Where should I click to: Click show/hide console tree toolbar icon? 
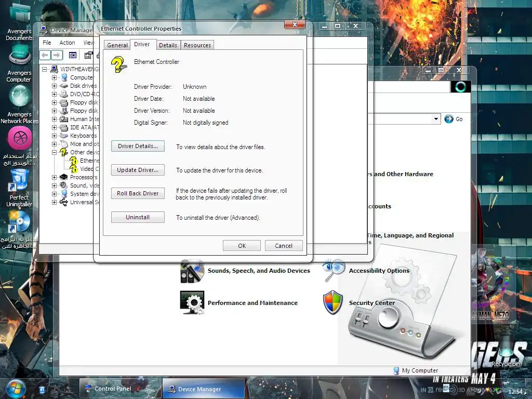[73, 55]
